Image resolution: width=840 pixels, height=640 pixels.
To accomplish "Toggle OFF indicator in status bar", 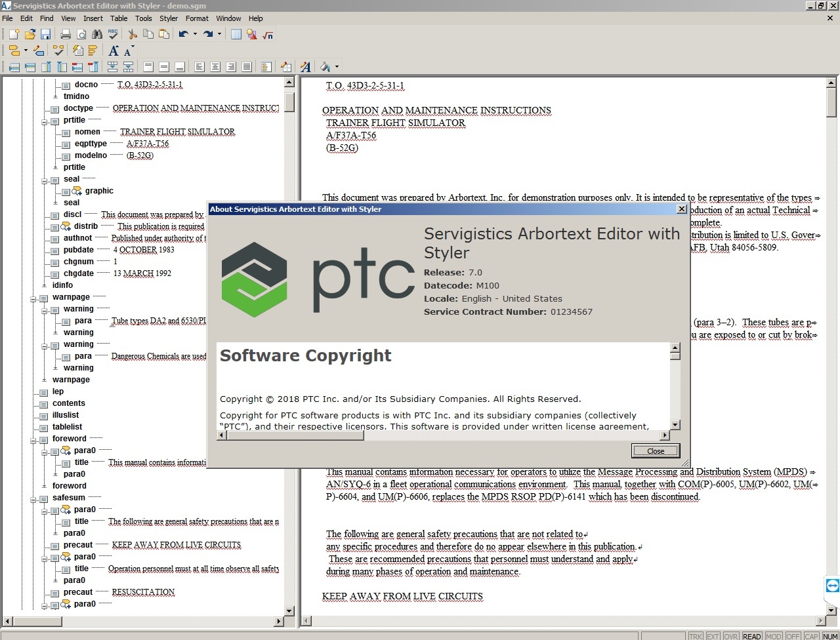I will click(793, 636).
